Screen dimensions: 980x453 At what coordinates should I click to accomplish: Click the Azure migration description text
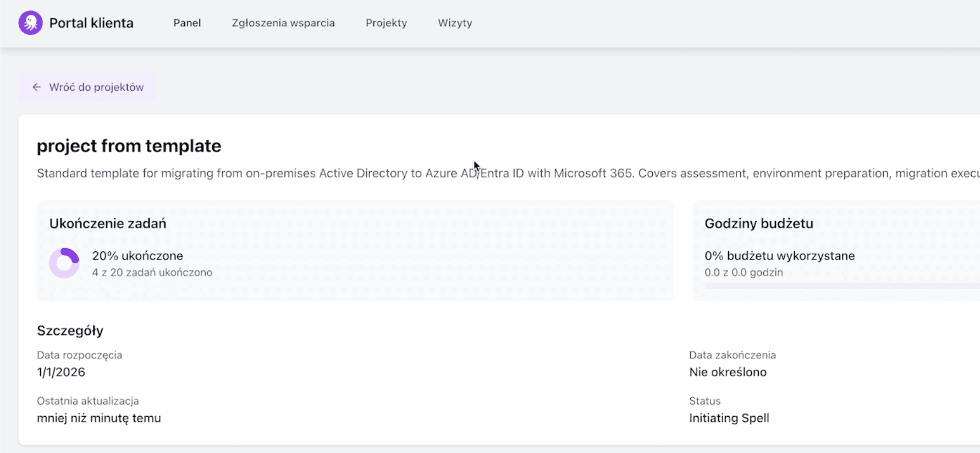tap(330, 174)
